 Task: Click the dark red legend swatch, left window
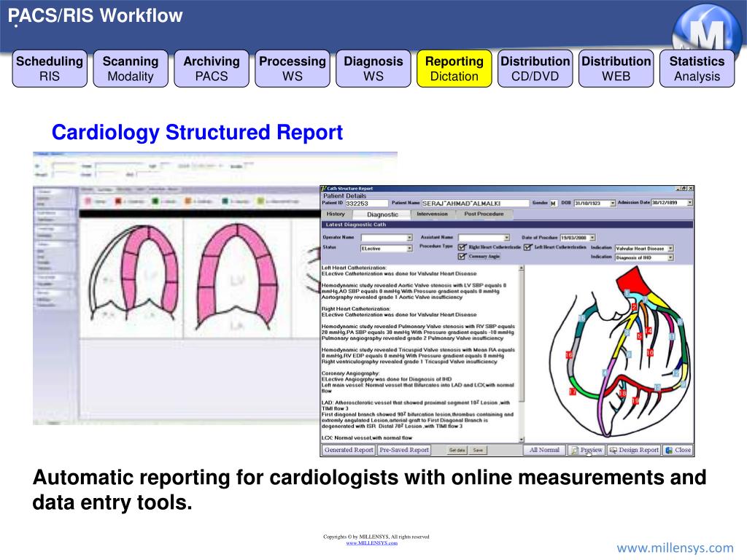118,201
